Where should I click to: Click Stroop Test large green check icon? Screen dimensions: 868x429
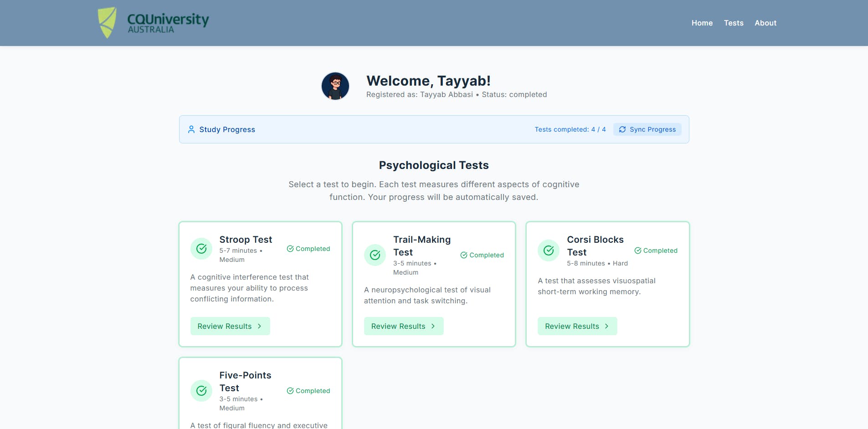[x=201, y=249]
